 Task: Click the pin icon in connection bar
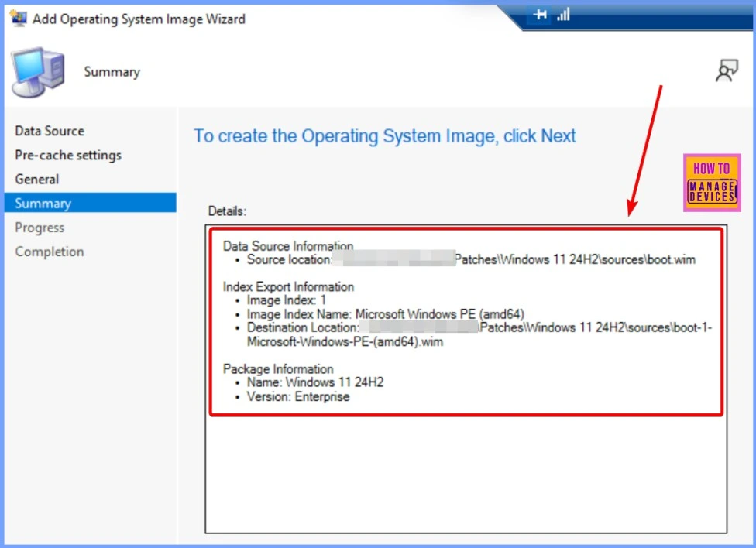click(x=540, y=15)
